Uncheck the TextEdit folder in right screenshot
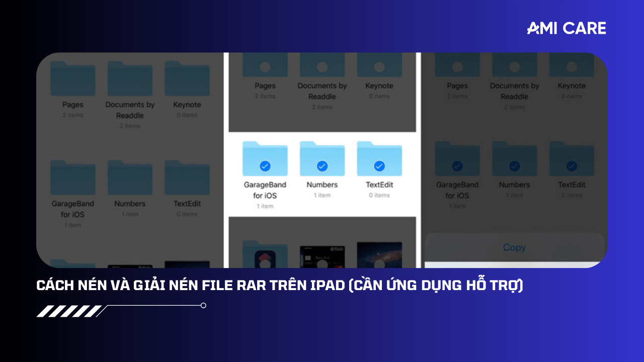 [572, 166]
